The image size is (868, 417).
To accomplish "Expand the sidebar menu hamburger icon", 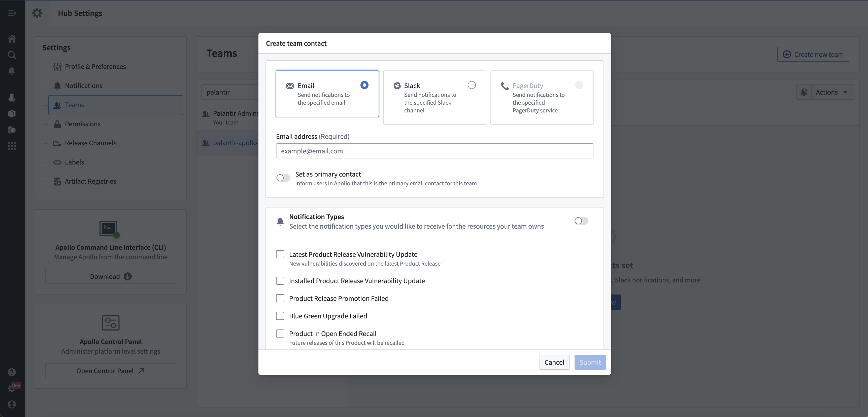I will click(x=12, y=13).
